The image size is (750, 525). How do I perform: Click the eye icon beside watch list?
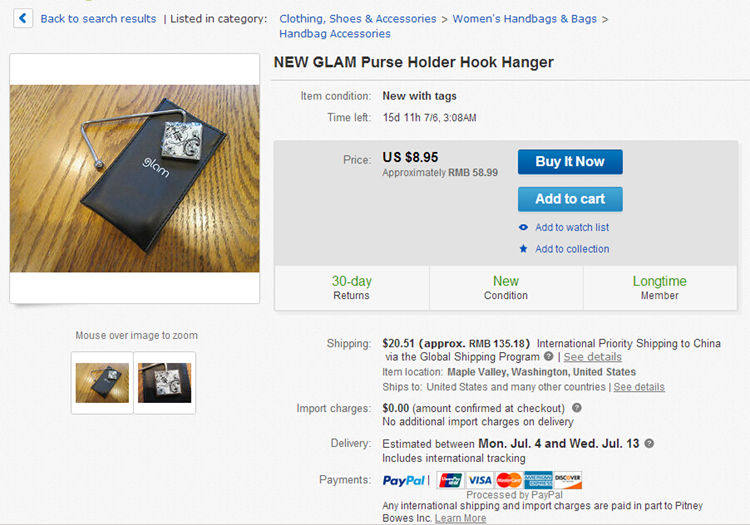coord(523,227)
